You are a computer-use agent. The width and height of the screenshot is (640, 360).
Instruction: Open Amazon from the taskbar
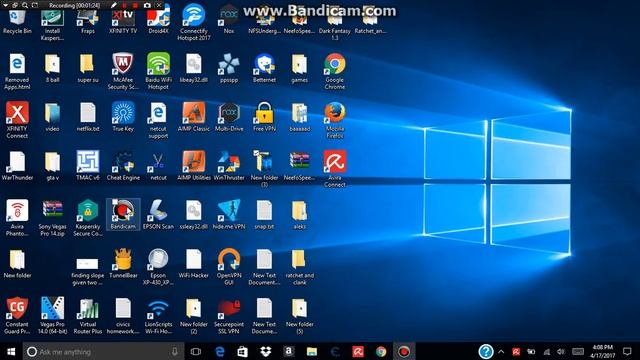pyautogui.click(x=289, y=351)
